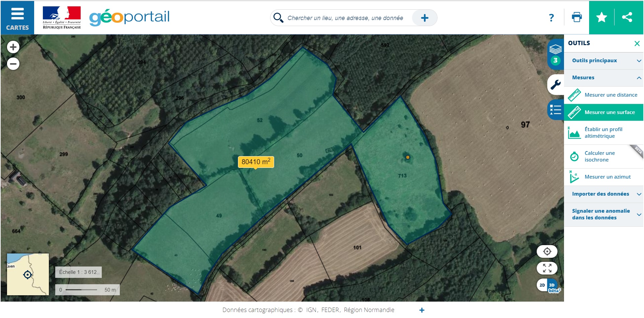Click parcel number 97 label
Viewport: 644px width, 318px height.
point(525,125)
